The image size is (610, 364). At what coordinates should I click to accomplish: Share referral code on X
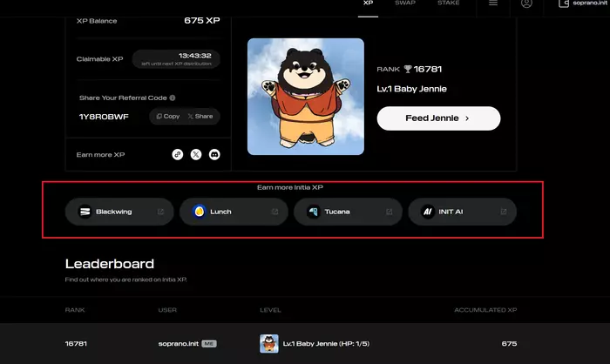(x=200, y=117)
